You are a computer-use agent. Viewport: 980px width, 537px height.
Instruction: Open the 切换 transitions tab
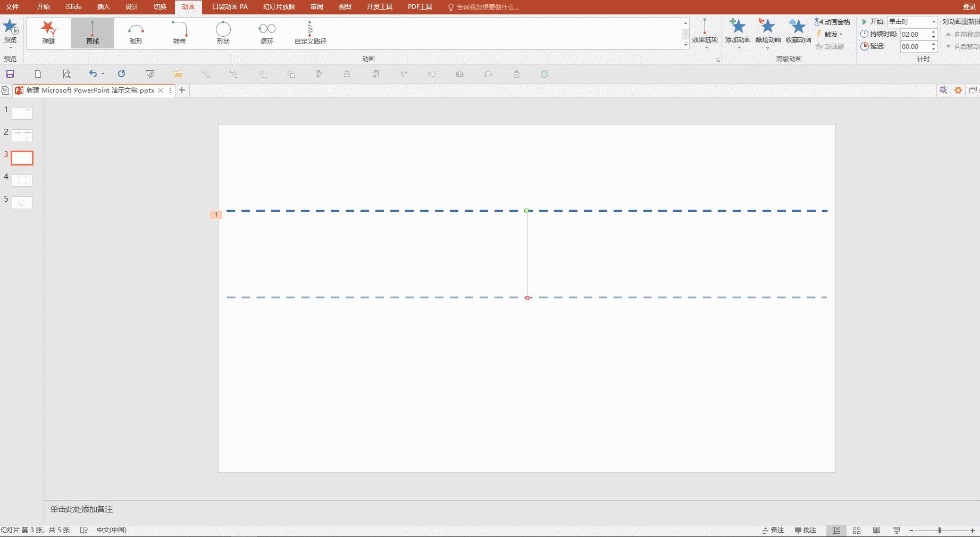160,7
